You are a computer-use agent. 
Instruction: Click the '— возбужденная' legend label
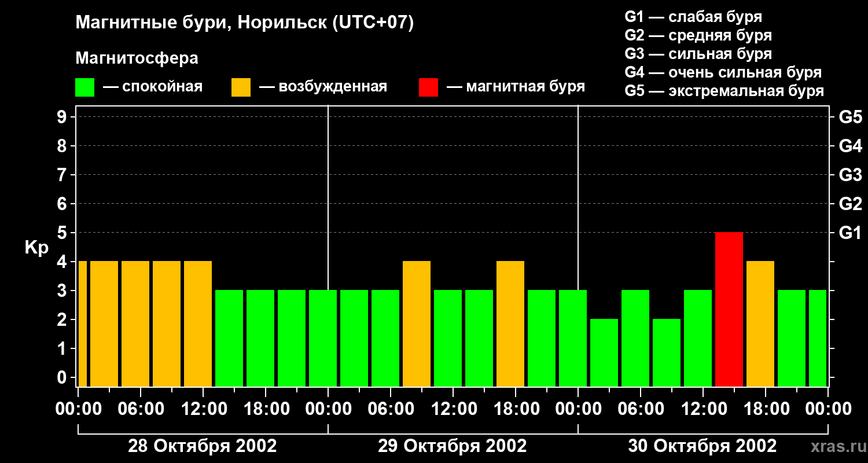tap(323, 87)
